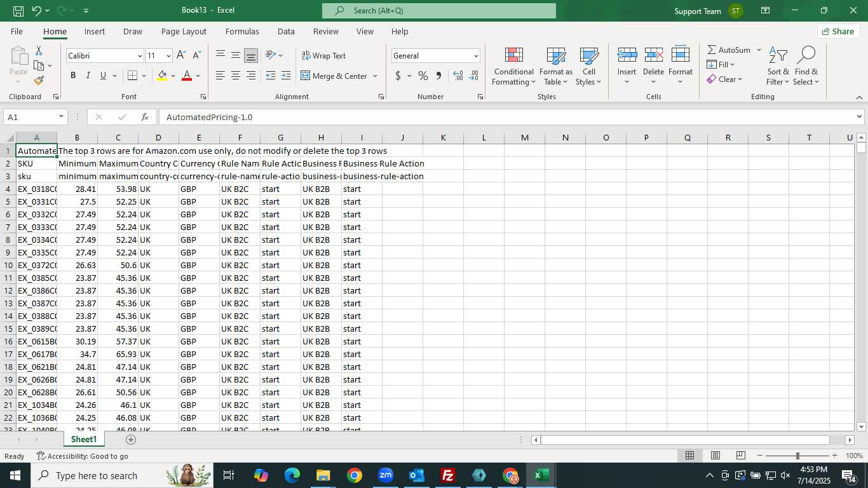Open Format as Table gallery
Viewport: 868px width, 488px height.
pyautogui.click(x=556, y=66)
